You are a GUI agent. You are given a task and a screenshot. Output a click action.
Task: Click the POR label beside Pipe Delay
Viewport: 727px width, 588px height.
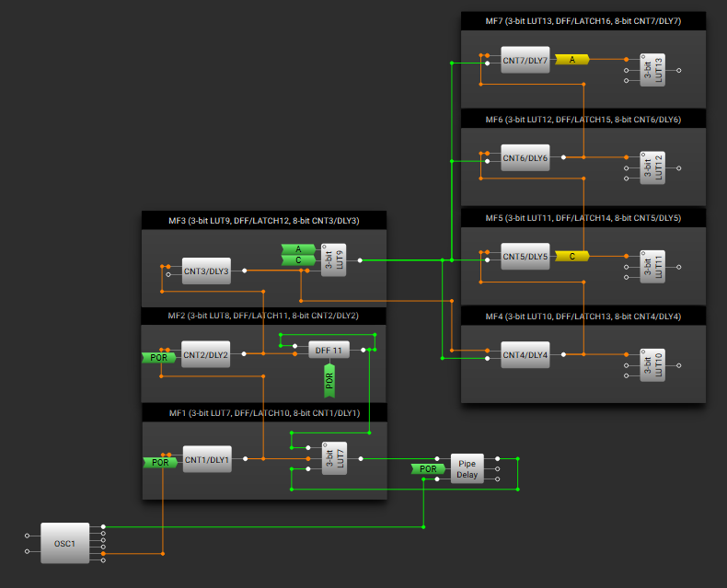pyautogui.click(x=429, y=468)
